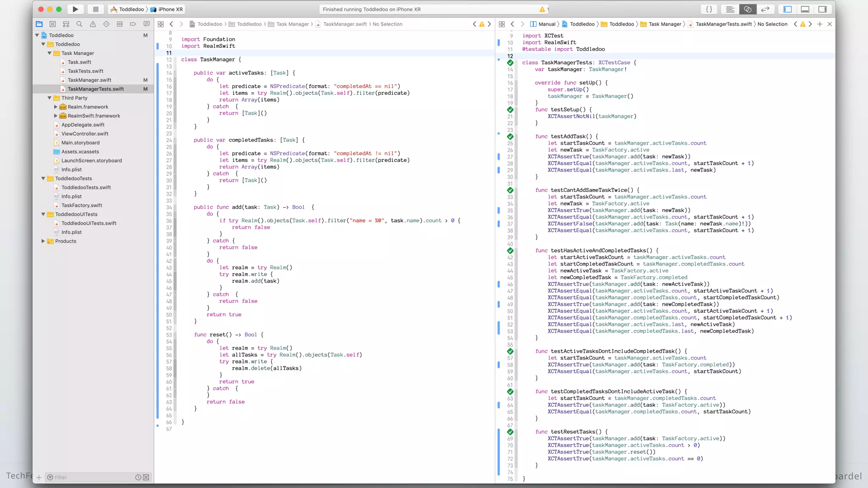Viewport: 868px width, 488px height.
Task: Select iPhone XR run destination
Action: (x=170, y=9)
